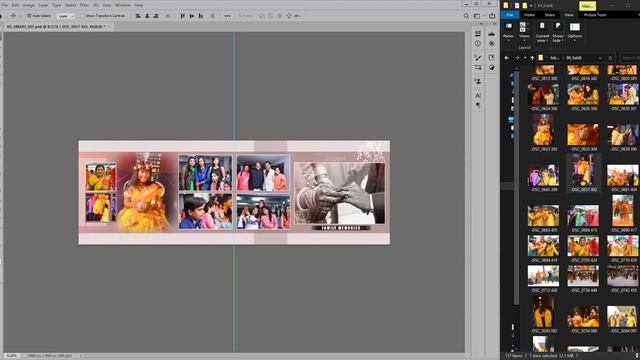Refresh the Explorer folder view
This screenshot has width=640, height=360.
[611, 58]
